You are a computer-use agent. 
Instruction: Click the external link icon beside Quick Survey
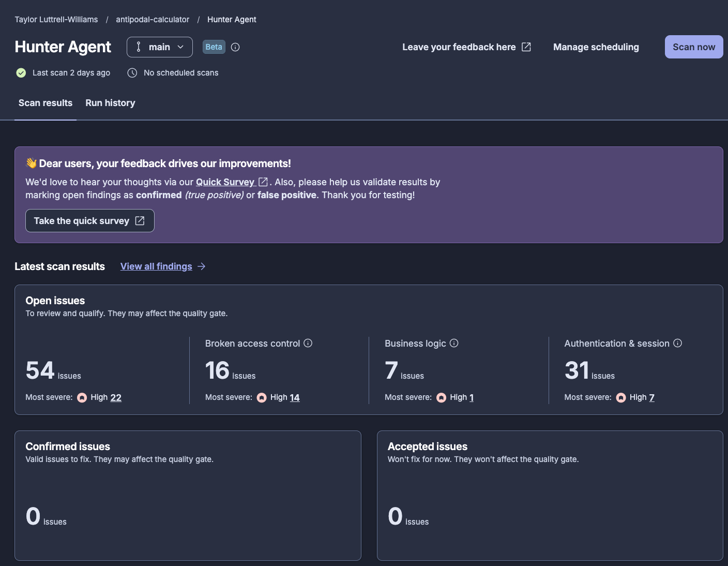pyautogui.click(x=263, y=182)
